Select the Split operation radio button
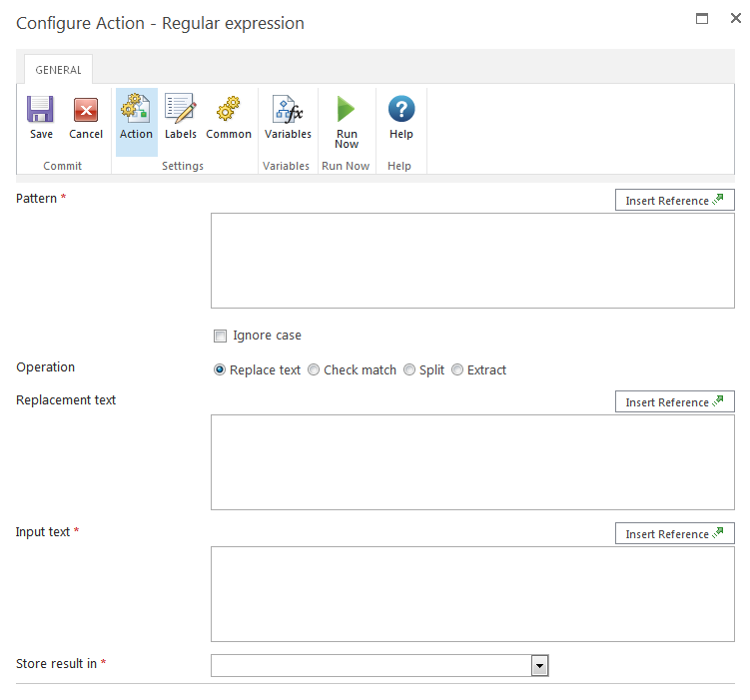The image size is (750, 700). coord(409,370)
